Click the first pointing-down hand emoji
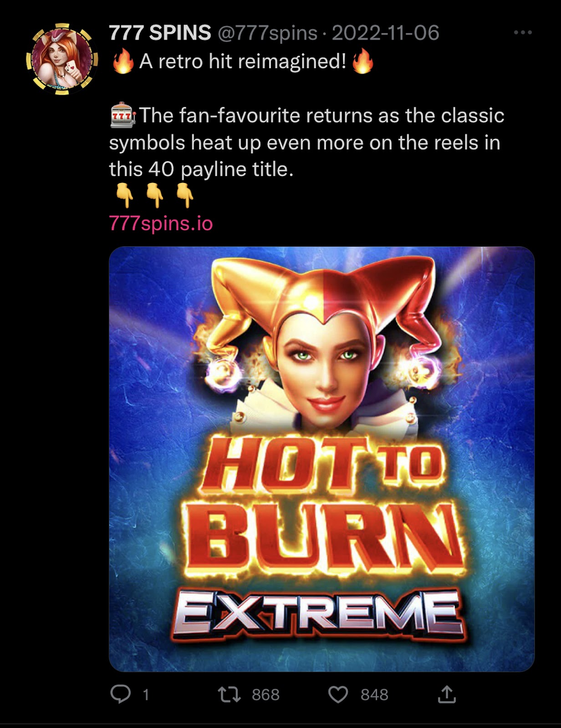 pos(124,196)
